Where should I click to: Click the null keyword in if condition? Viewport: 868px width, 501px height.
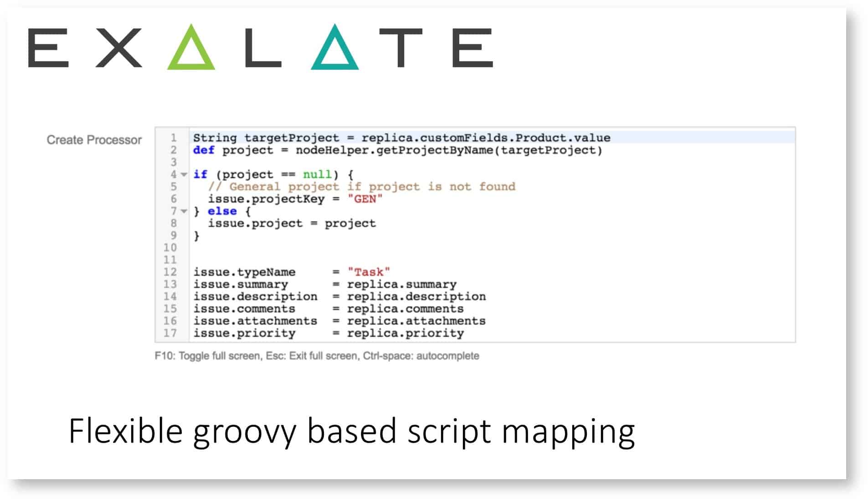click(317, 174)
